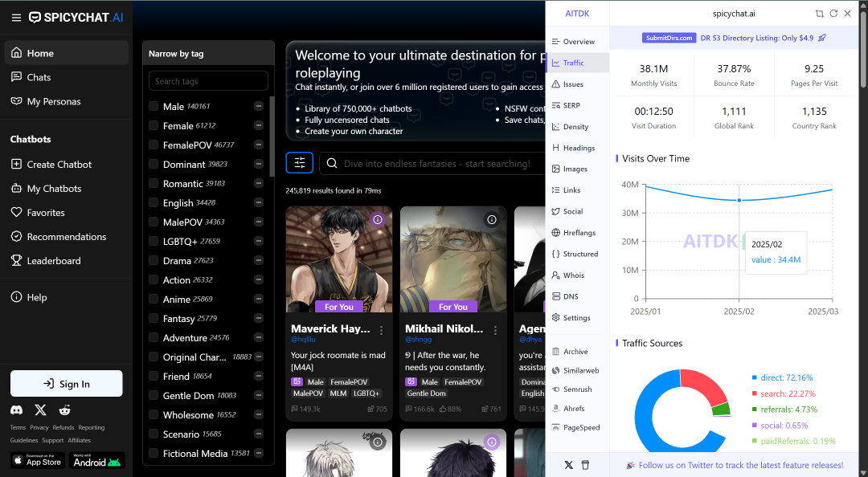Check the FemalePOV tag checkbox
Screen dimensions: 868x477
click(x=154, y=145)
